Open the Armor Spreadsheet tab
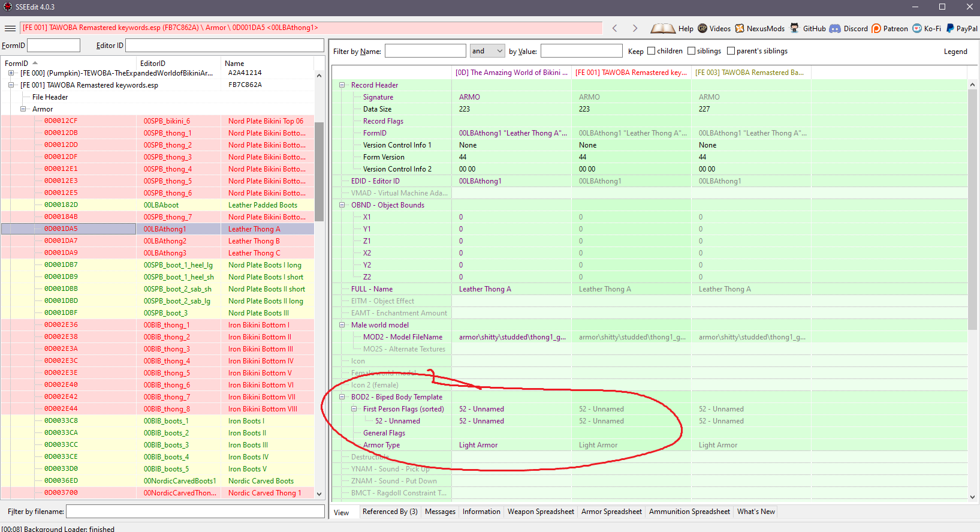980x532 pixels. coord(611,512)
